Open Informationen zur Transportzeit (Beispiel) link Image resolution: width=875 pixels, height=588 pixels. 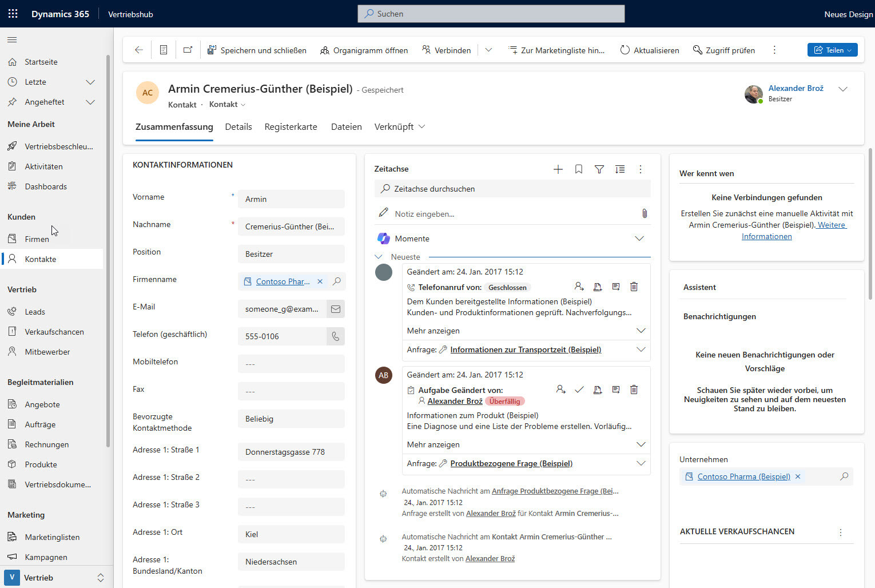[526, 349]
